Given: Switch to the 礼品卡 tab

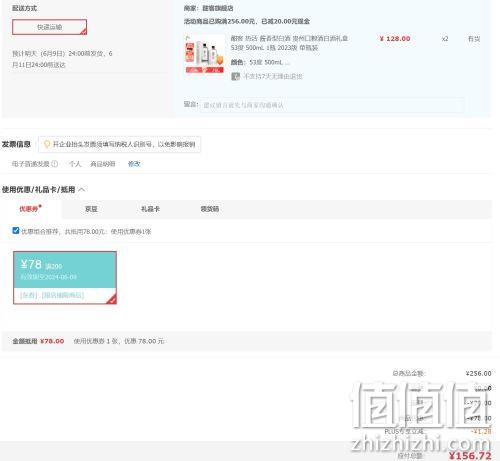Looking at the screenshot, I should click(150, 209).
